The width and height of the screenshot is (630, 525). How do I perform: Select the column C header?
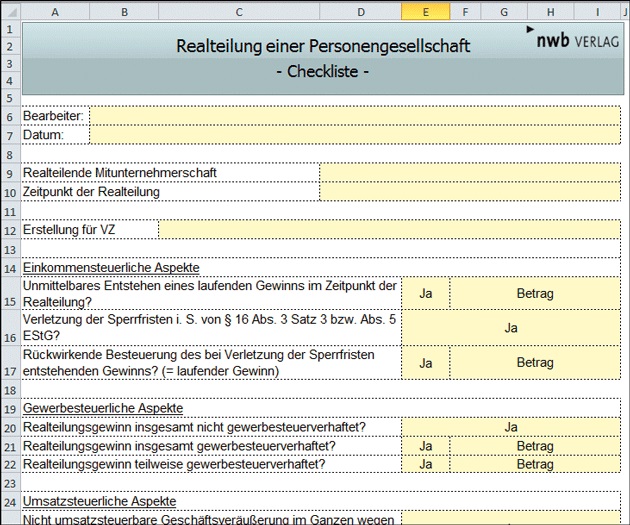(239, 10)
